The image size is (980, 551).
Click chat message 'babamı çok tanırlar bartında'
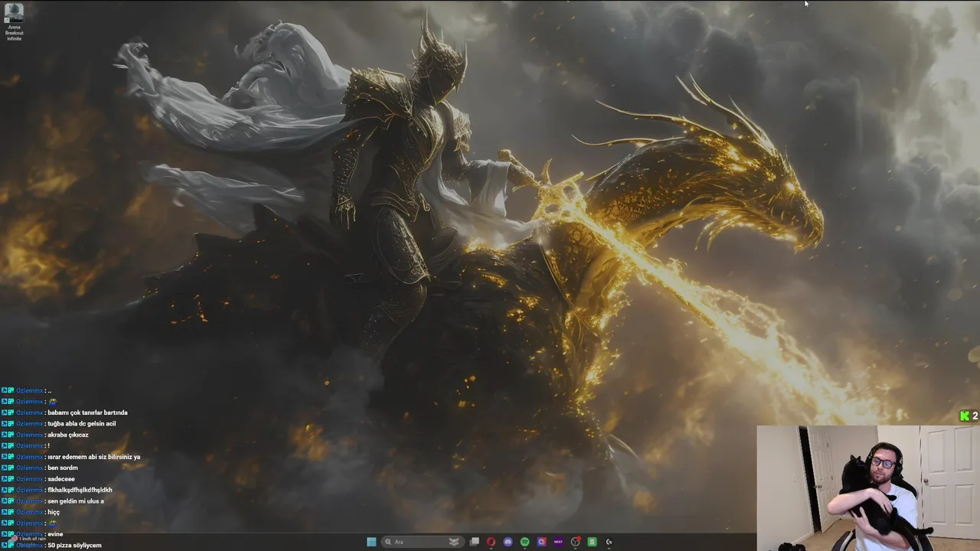(87, 412)
